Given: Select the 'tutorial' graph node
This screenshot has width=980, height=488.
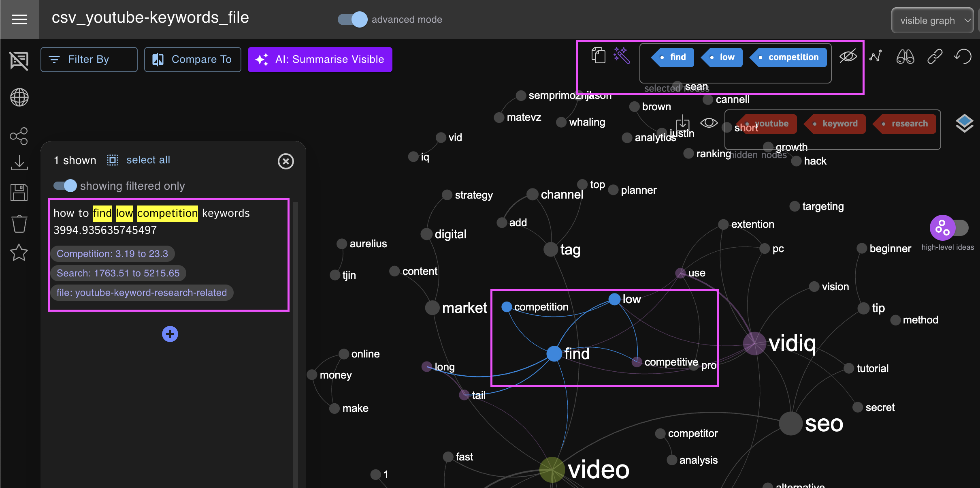Looking at the screenshot, I should point(849,368).
